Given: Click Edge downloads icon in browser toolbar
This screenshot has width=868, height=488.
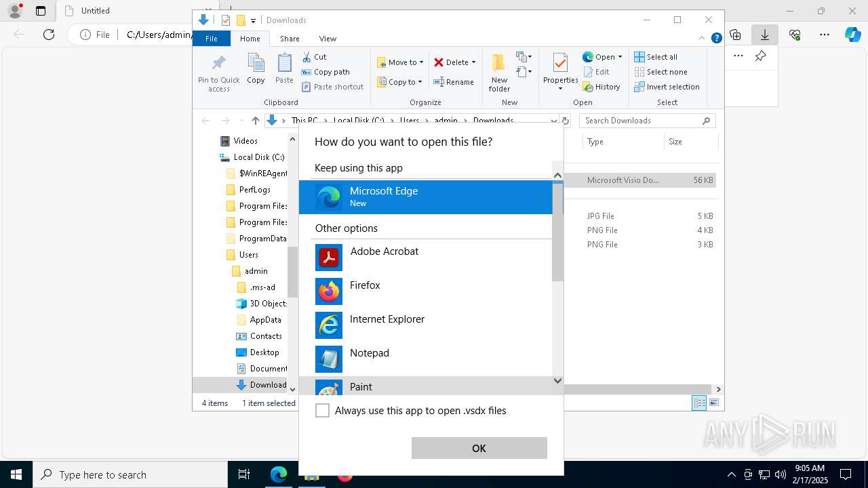Looking at the screenshot, I should point(765,35).
